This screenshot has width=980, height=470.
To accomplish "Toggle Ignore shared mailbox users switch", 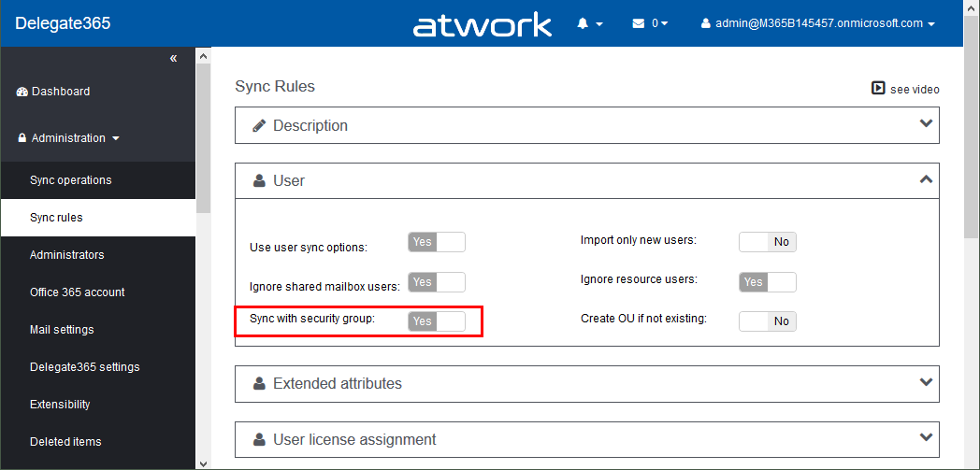I will (437, 282).
